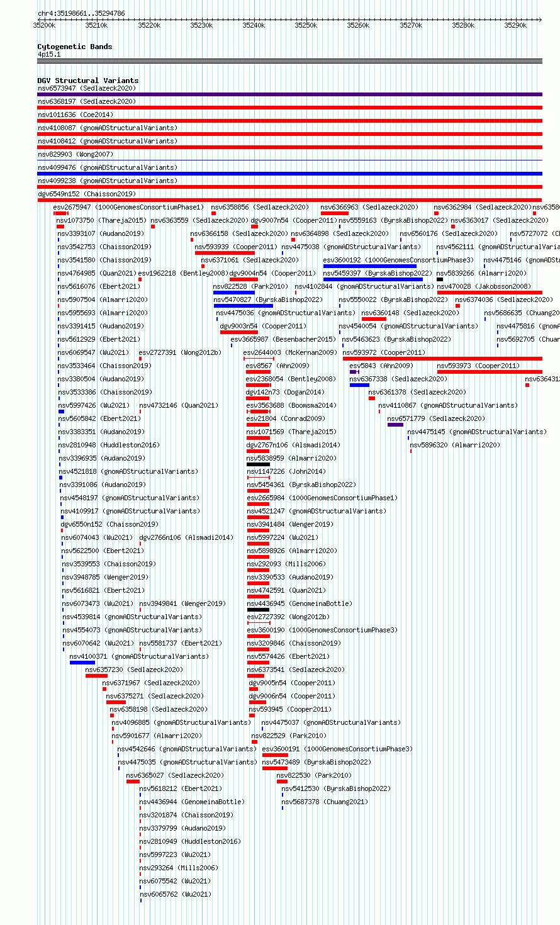Click the DGV Structural Variants track title
This screenshot has width=560, height=925.
(x=88, y=81)
